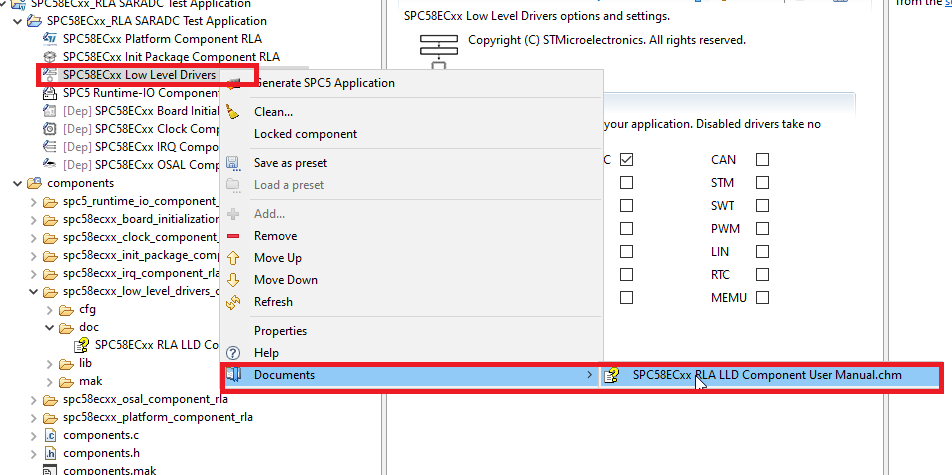Select components.mak file

pyautogui.click(x=109, y=470)
